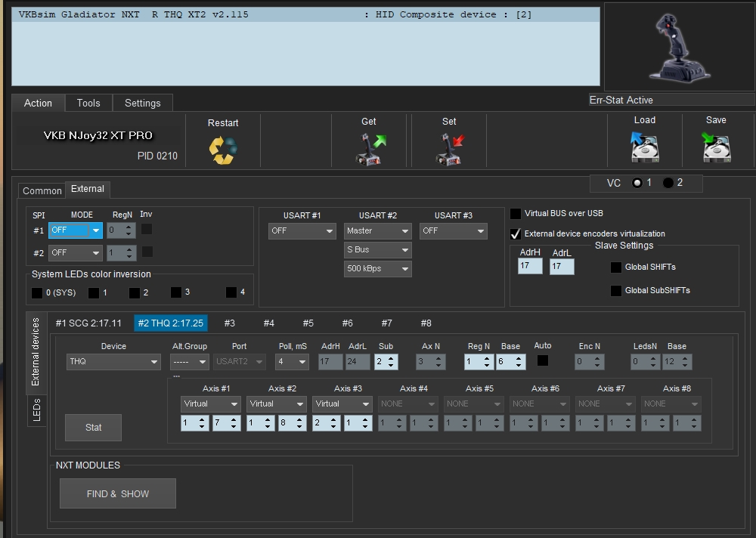Click the joystick device image
The image size is (756, 538).
click(678, 46)
